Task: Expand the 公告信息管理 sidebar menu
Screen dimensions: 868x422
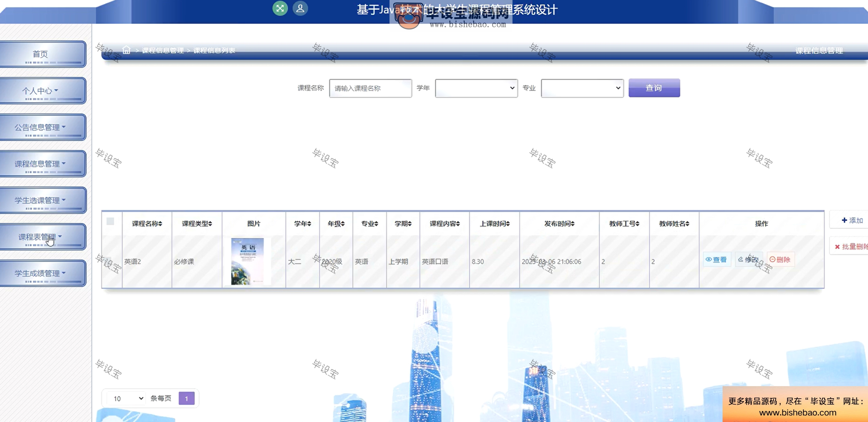Action: [42, 127]
